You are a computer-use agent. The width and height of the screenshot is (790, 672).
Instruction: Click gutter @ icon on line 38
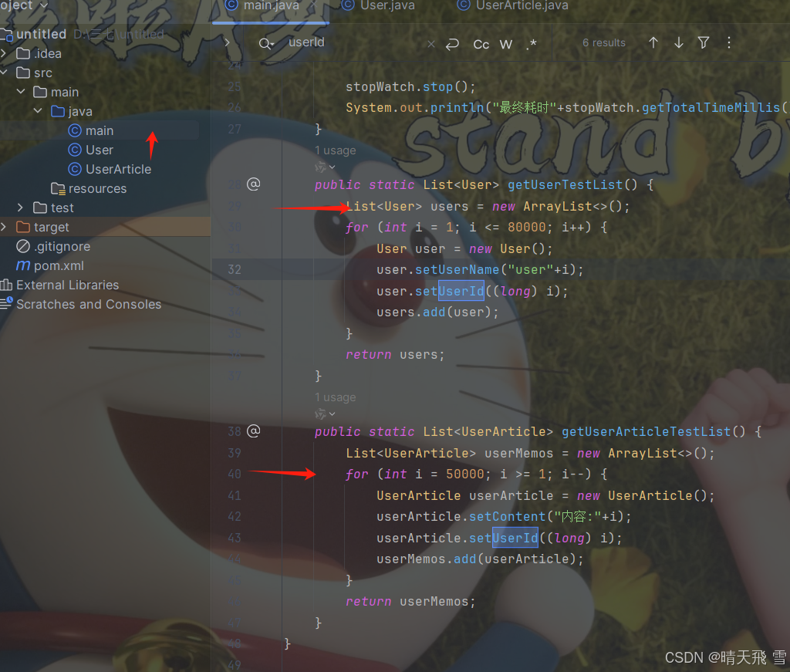253,431
